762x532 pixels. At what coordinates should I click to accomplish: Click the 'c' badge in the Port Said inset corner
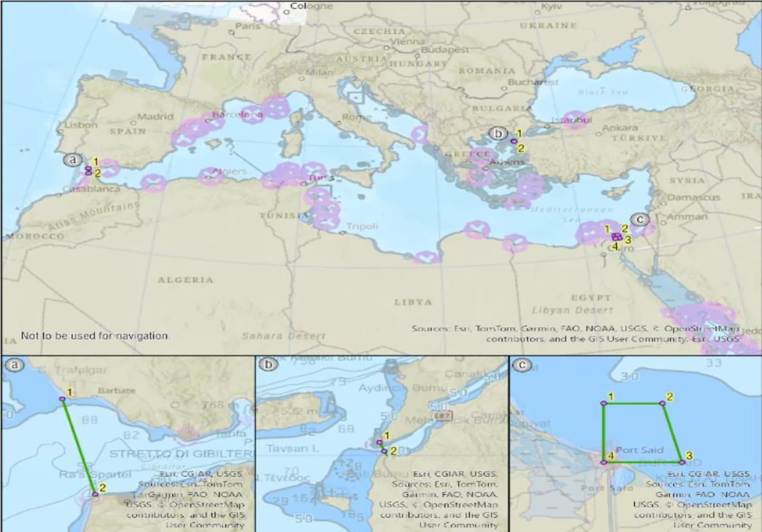[x=523, y=365]
